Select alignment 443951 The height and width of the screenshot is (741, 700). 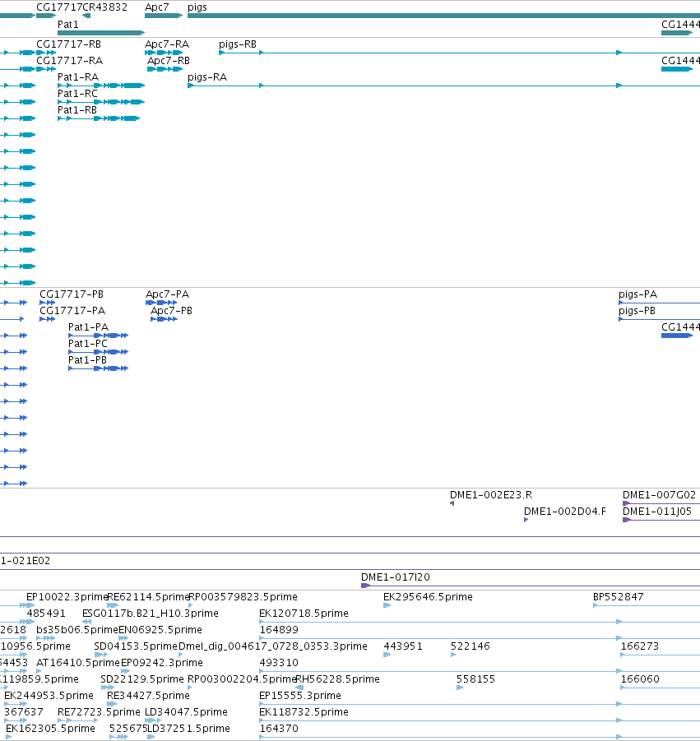click(x=387, y=655)
